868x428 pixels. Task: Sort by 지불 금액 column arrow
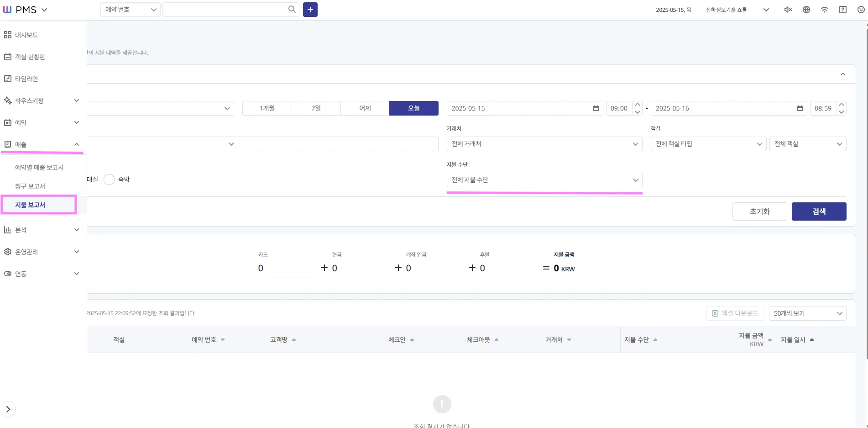[x=770, y=340]
